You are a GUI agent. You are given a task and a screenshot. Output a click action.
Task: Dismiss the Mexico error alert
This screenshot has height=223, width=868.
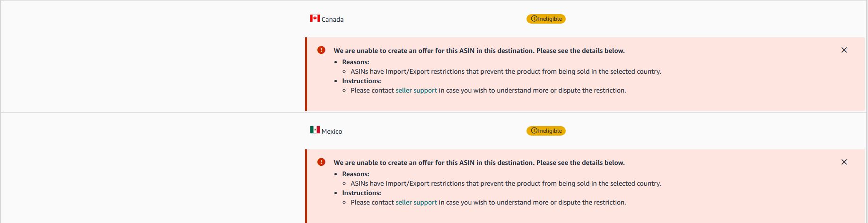click(x=844, y=162)
